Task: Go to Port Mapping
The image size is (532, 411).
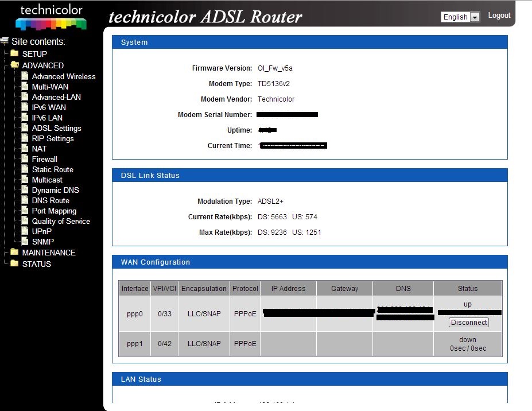Action: coord(55,211)
